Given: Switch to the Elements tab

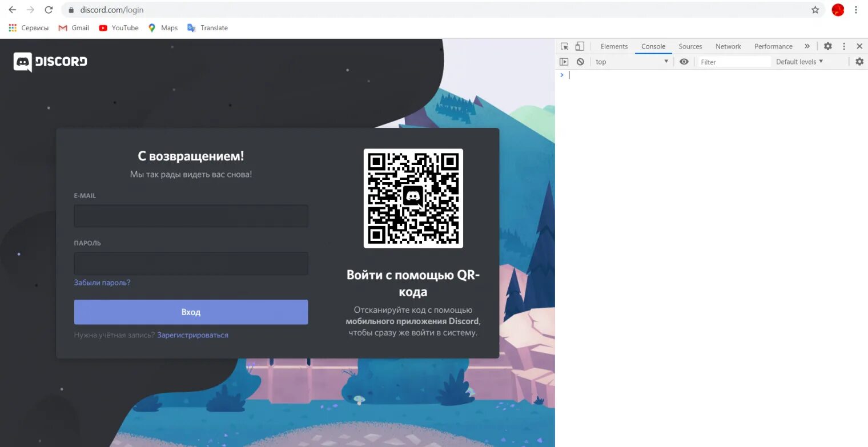Looking at the screenshot, I should click(x=614, y=46).
